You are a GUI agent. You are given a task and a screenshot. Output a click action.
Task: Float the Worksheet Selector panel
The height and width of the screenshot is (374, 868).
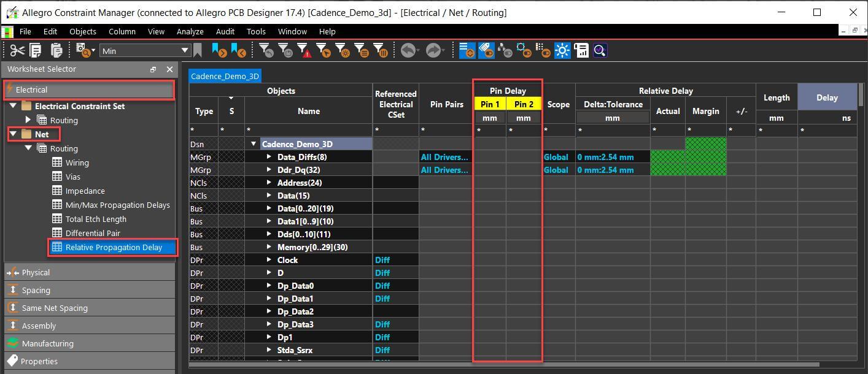click(153, 69)
